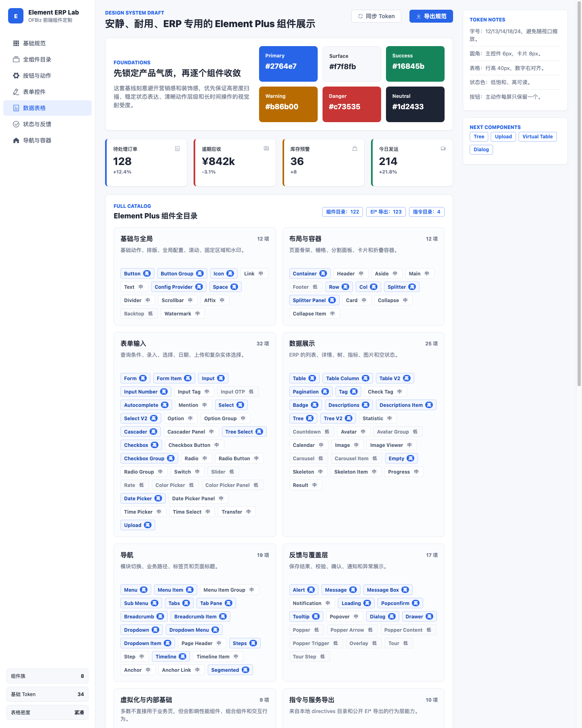Click the Descriptions Item component tag
This screenshot has width=582, height=728.
point(406,405)
